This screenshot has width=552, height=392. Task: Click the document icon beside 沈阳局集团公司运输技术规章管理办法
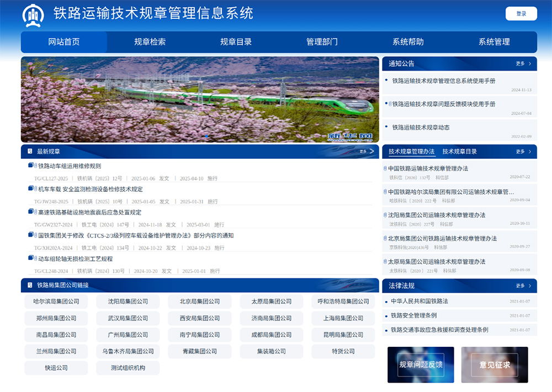click(x=386, y=214)
